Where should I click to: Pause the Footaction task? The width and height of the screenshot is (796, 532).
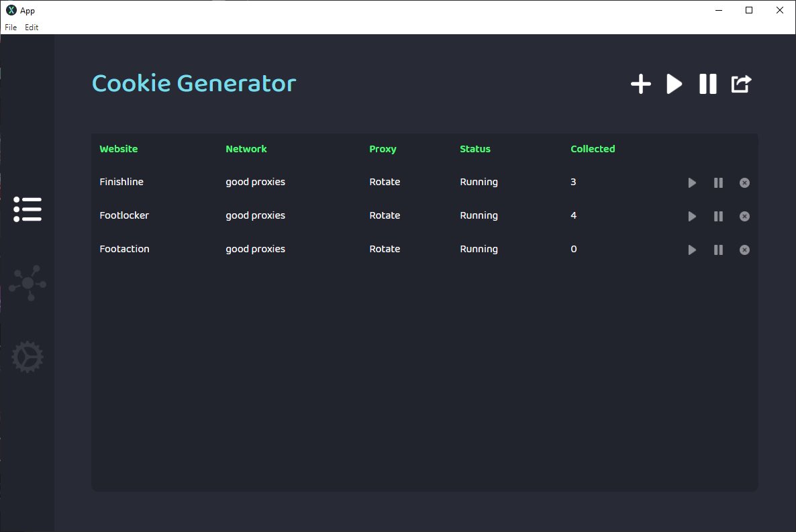[x=718, y=250]
